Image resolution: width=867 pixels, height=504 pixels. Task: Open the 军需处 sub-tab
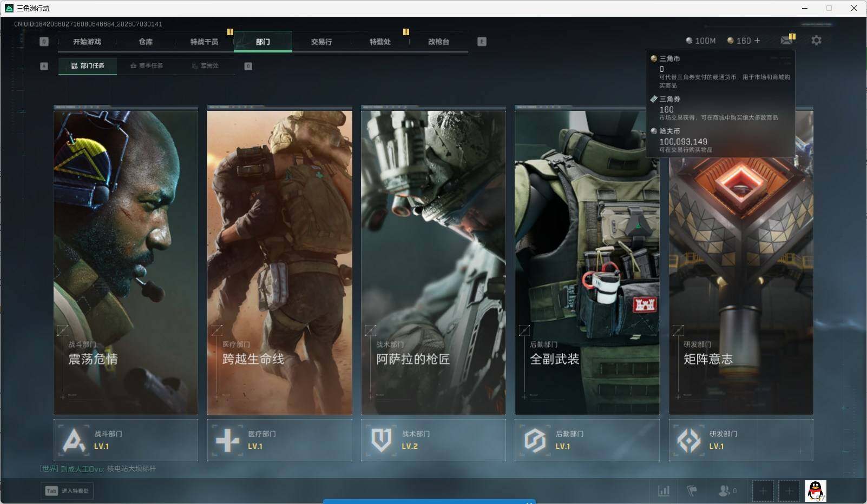point(205,66)
